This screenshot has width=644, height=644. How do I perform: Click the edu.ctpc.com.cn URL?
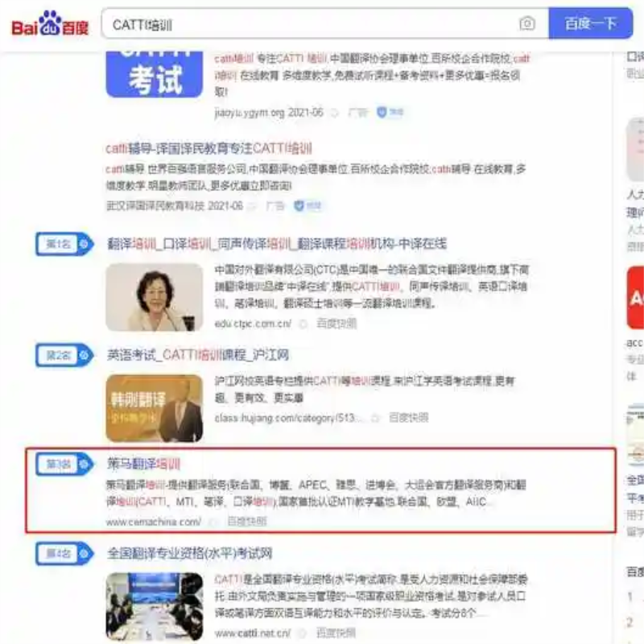point(253,324)
